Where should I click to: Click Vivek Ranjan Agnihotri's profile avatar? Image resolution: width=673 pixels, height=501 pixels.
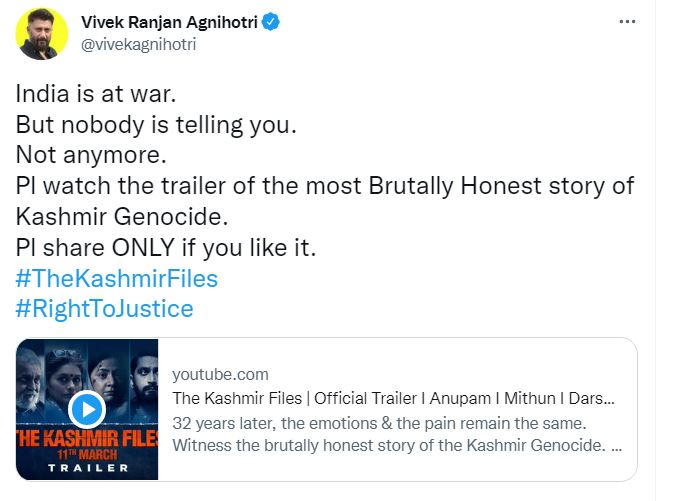coord(42,34)
